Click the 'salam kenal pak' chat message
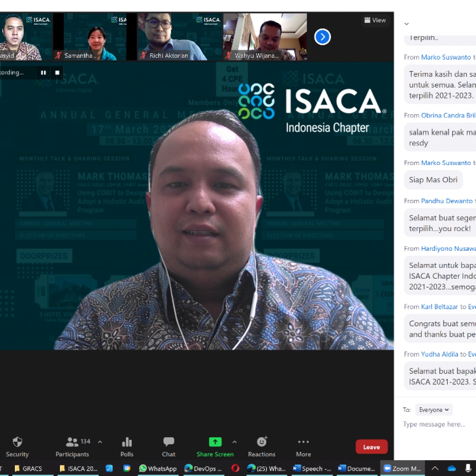Screen dimensions: 476x476 [440, 138]
